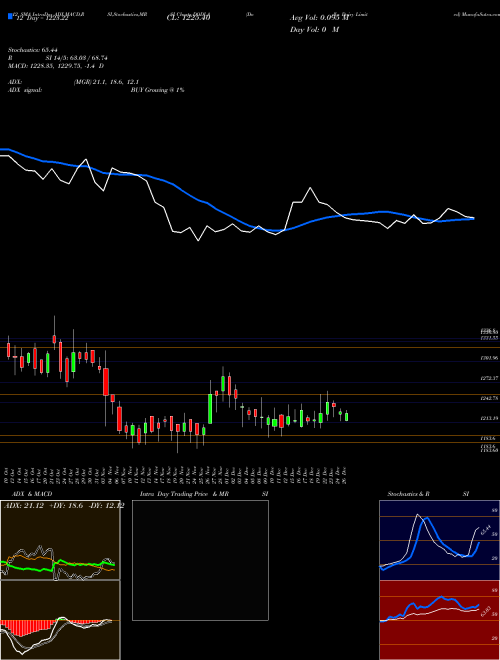This screenshot has width=500, height=660.
Task: Click the large red candle near 03 Nov
Action: tap(106, 381)
